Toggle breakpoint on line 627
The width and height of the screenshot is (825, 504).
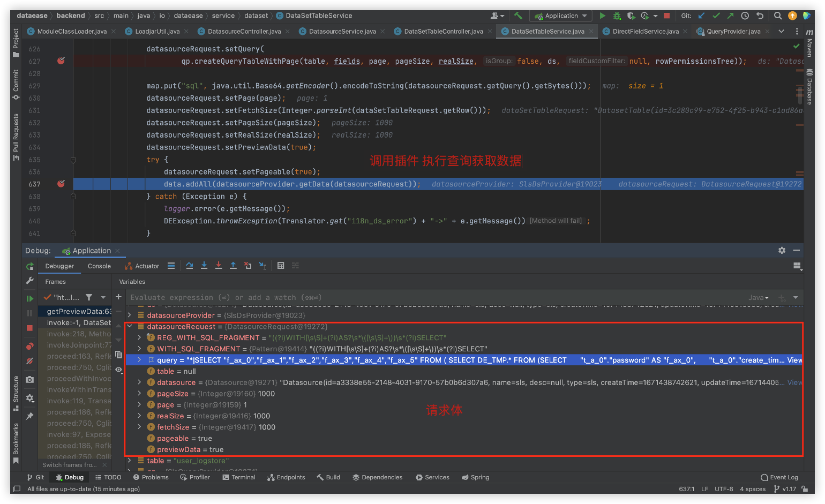(x=61, y=61)
